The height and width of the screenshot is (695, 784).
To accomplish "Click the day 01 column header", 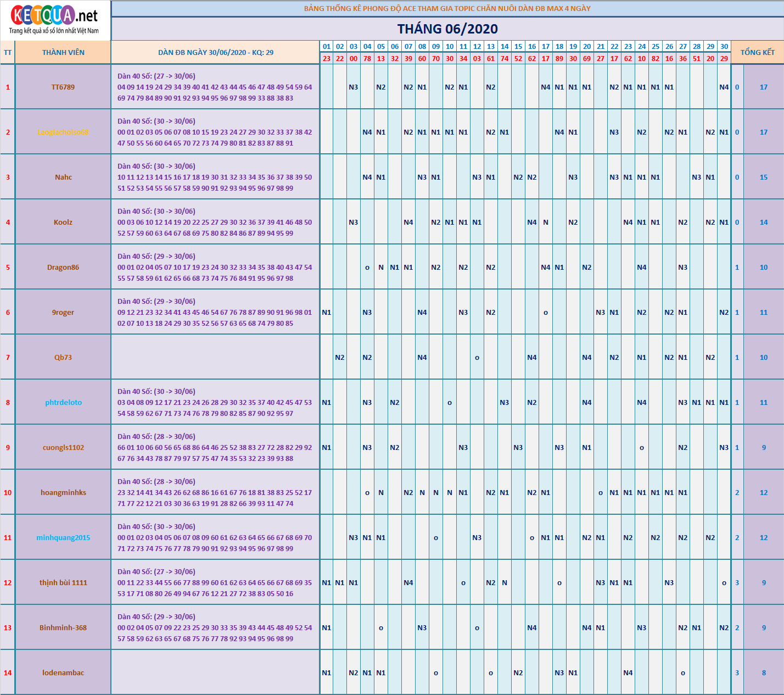I will tap(327, 47).
